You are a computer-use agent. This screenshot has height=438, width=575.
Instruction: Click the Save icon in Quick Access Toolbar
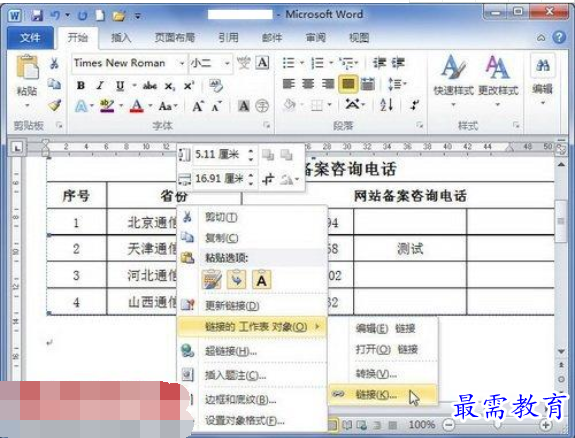point(37,16)
